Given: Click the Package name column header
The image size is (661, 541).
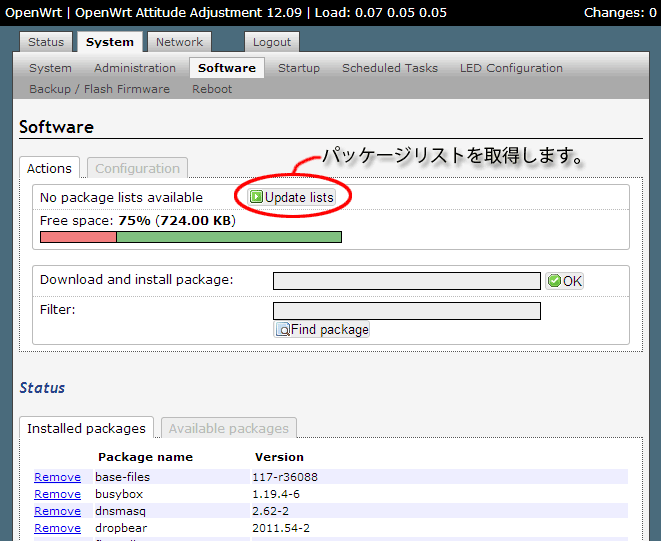Looking at the screenshot, I should [x=145, y=457].
